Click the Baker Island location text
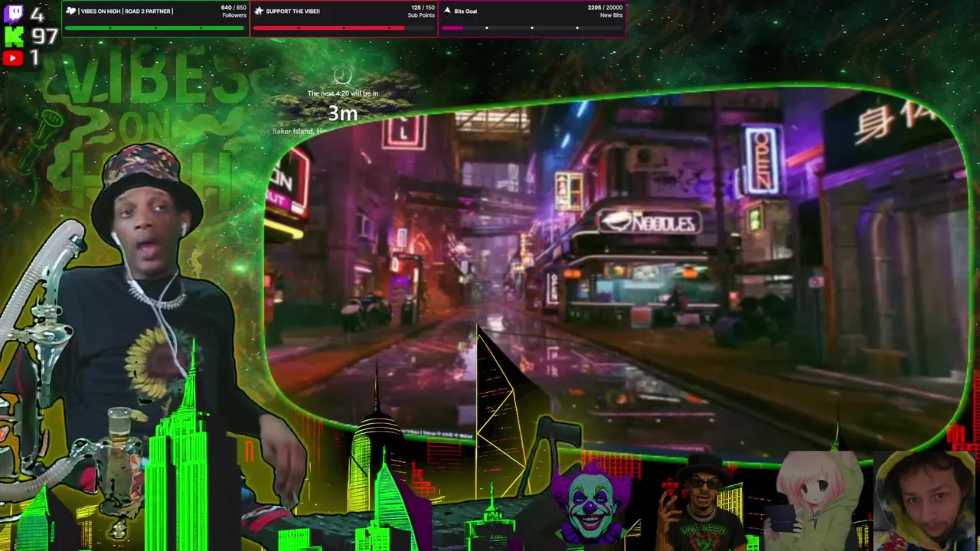The image size is (980, 551). coord(292,132)
